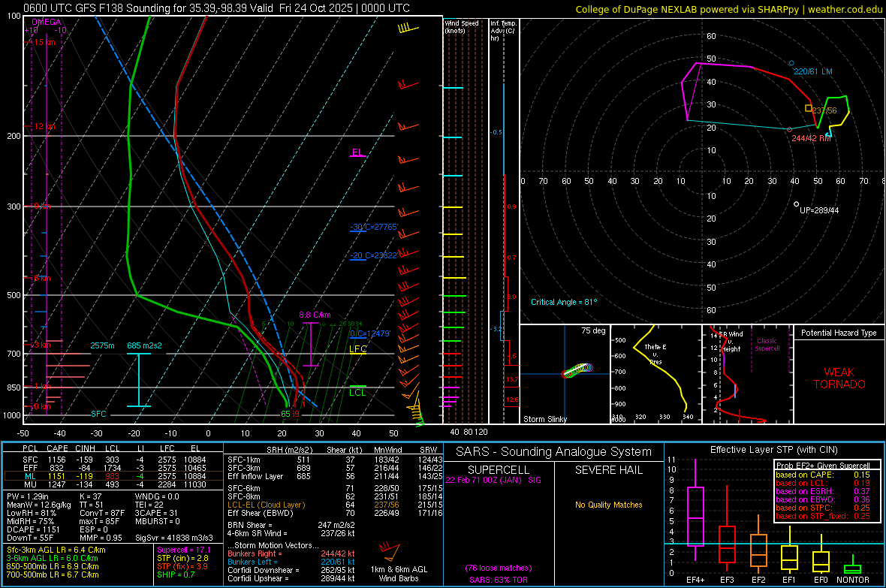Image resolution: width=886 pixels, height=588 pixels.
Task: Open the weather.cod.edu link in header
Action: point(844,8)
